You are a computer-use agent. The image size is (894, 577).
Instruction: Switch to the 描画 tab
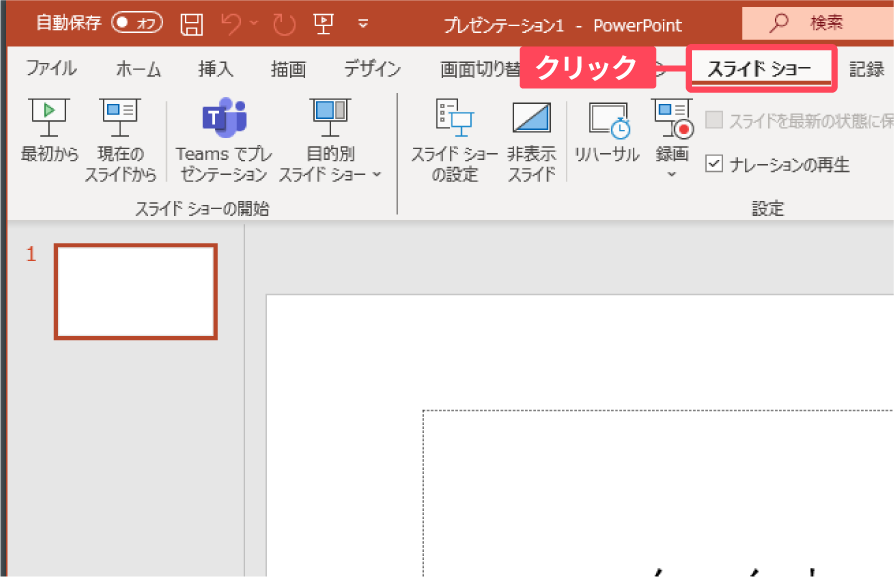tap(288, 69)
